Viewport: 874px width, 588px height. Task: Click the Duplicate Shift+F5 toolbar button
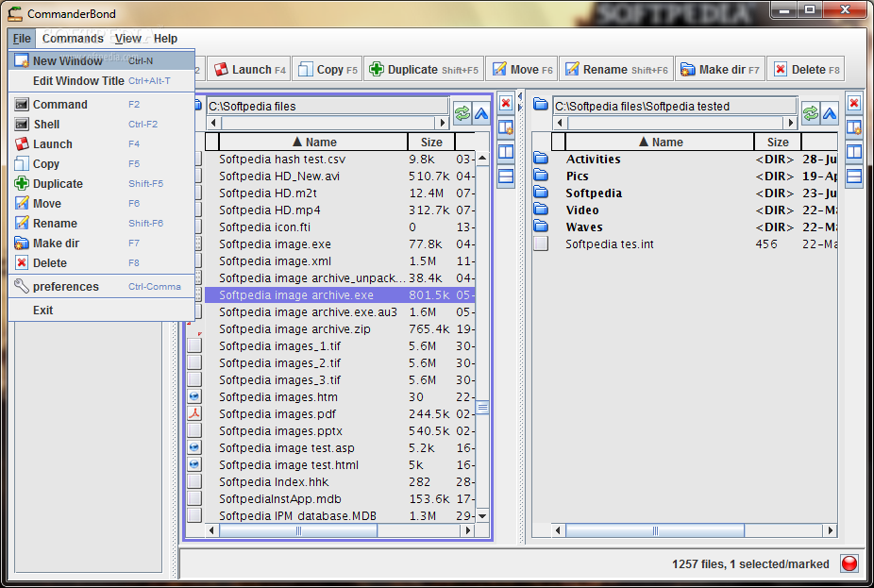424,69
